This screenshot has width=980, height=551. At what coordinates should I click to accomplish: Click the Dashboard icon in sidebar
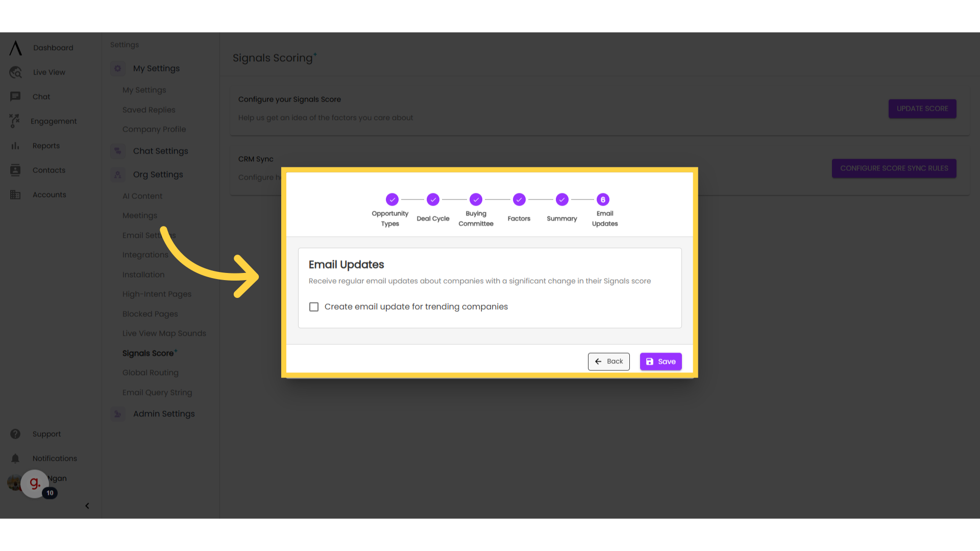(x=15, y=48)
